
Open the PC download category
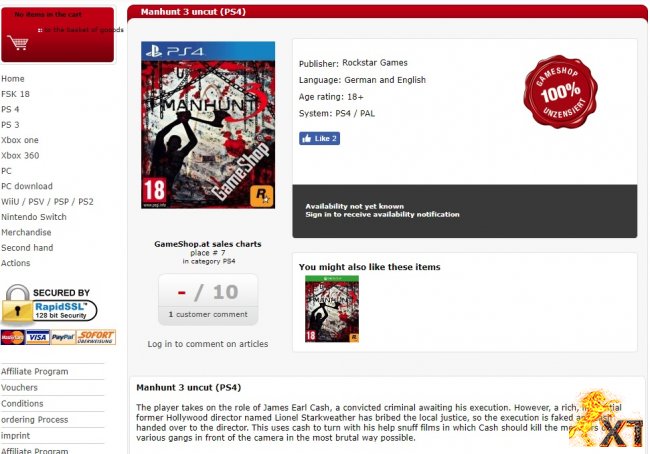click(x=27, y=186)
